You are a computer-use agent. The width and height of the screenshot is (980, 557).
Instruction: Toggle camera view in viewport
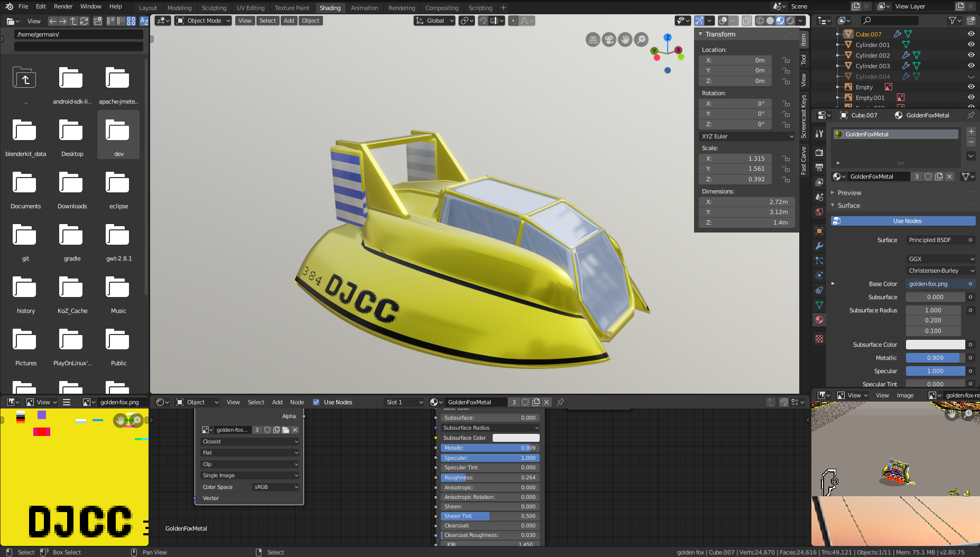click(609, 40)
